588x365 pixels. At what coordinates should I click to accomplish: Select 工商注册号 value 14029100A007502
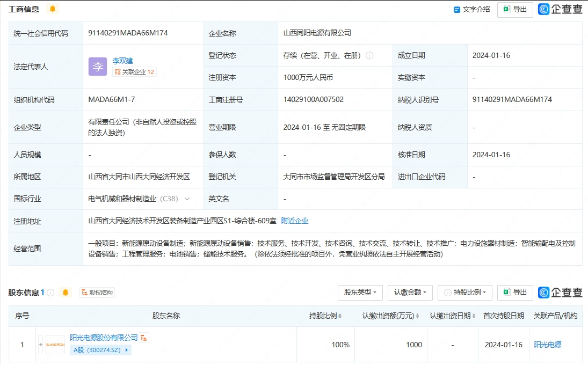click(x=313, y=100)
